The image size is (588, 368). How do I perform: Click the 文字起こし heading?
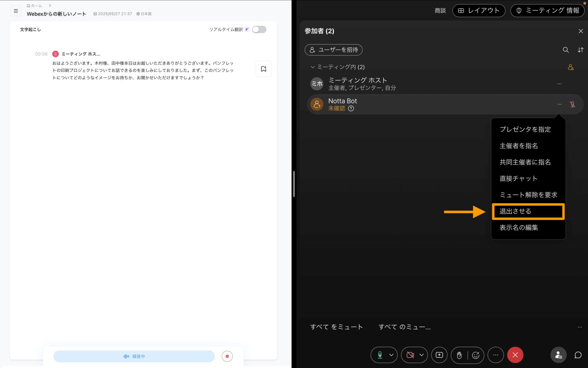(x=31, y=29)
